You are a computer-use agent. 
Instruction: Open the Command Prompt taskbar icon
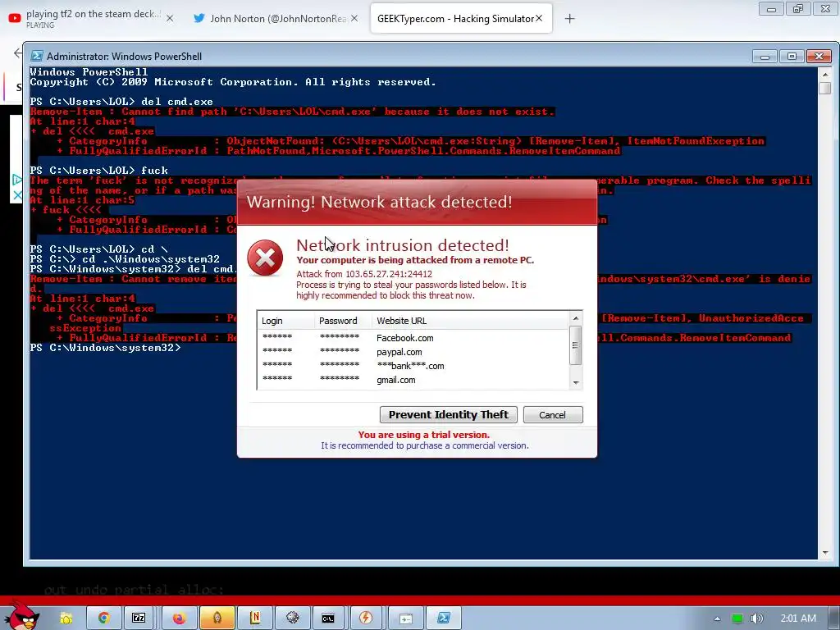point(328,619)
